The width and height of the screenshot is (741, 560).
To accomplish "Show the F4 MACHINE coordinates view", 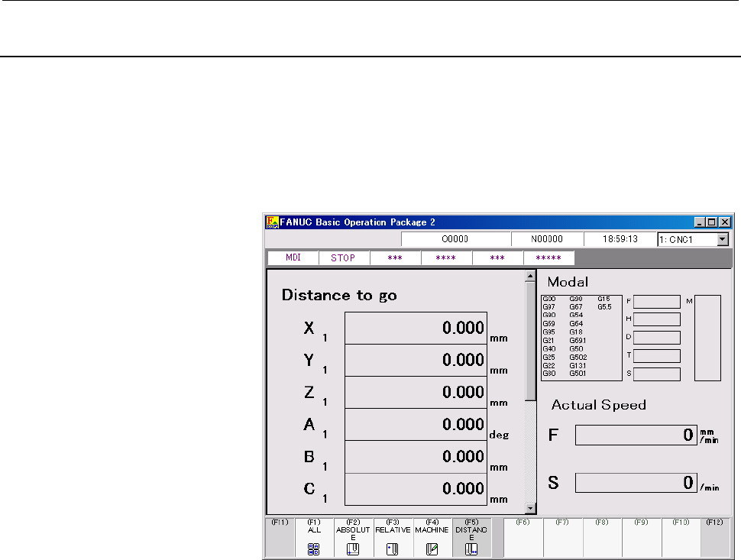I will click(432, 538).
